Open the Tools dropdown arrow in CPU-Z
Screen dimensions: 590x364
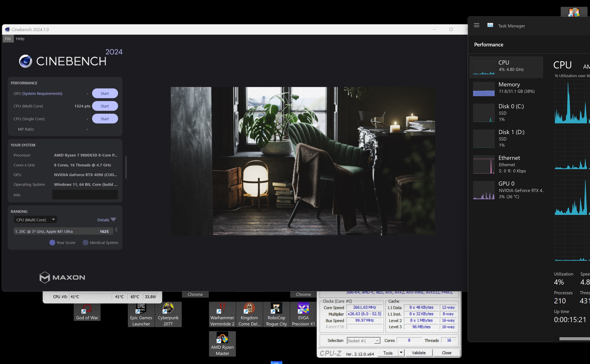point(401,353)
